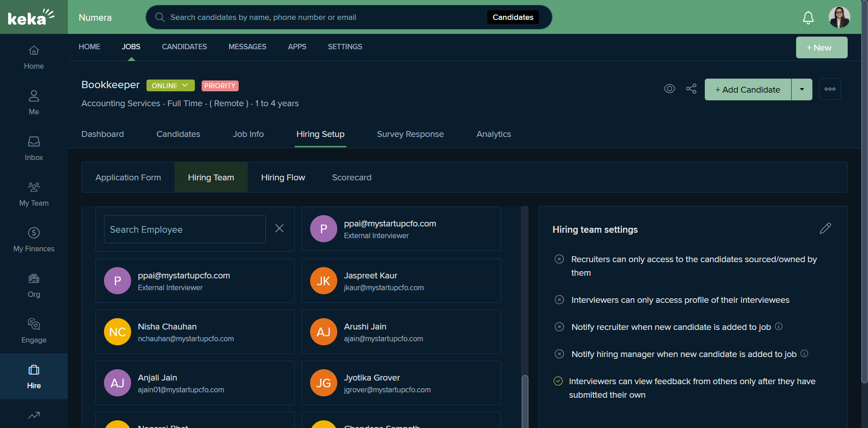Screen dimensions: 868x428
Task: Switch to the Job Info tab
Action: 248,134
